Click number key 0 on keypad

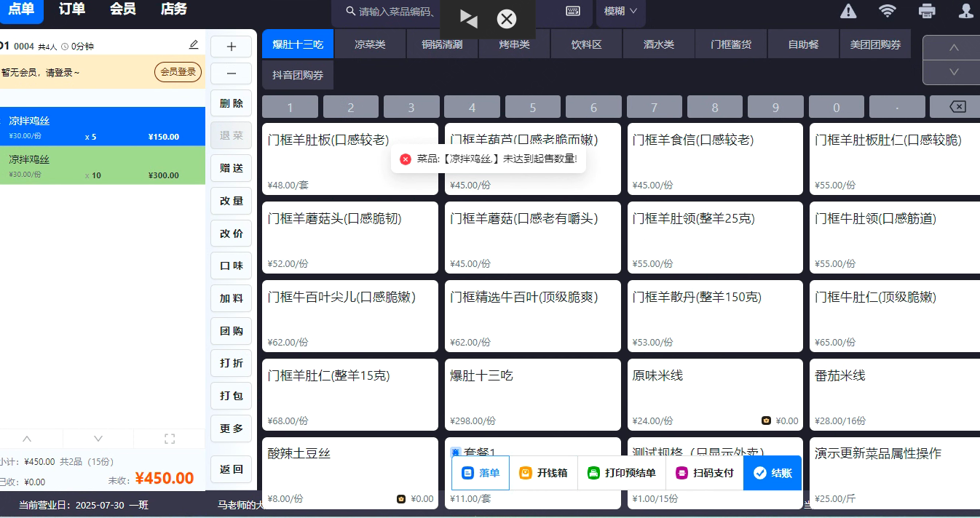837,107
